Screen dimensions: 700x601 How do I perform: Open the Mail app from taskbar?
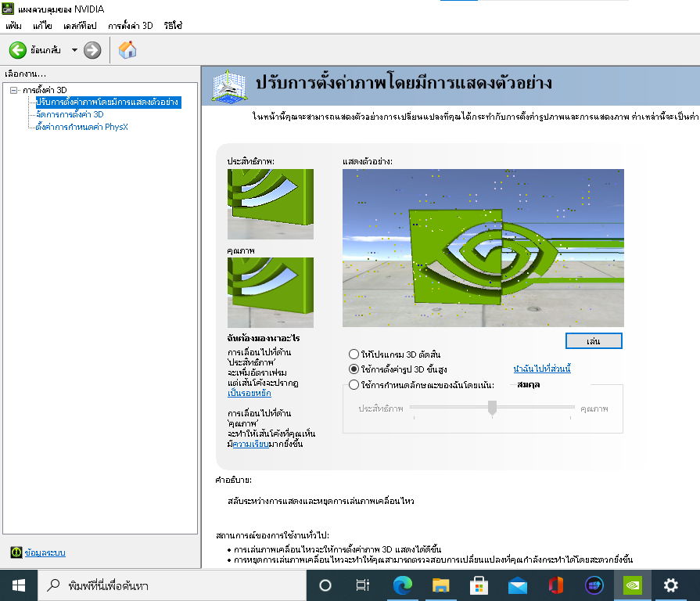coord(518,585)
